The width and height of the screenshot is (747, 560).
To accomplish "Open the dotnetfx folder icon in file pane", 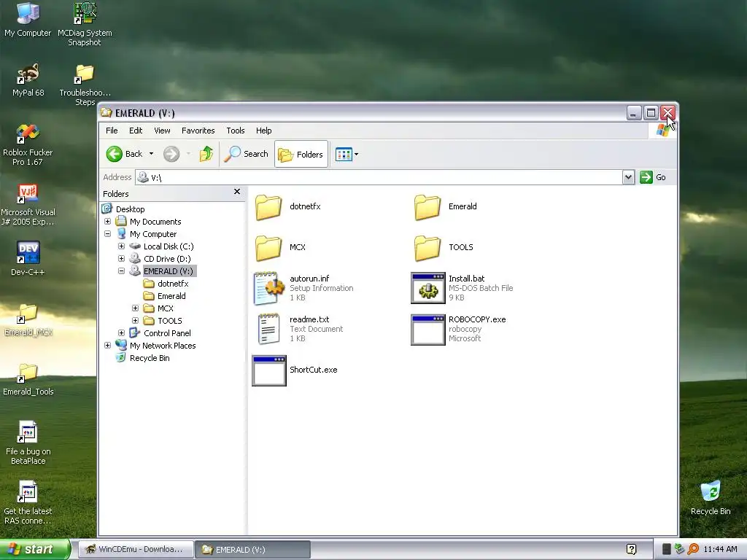I will [268, 207].
